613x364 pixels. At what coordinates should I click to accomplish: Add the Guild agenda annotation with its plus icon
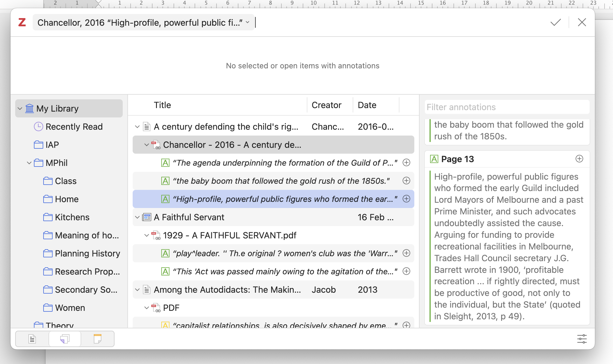pyautogui.click(x=406, y=162)
